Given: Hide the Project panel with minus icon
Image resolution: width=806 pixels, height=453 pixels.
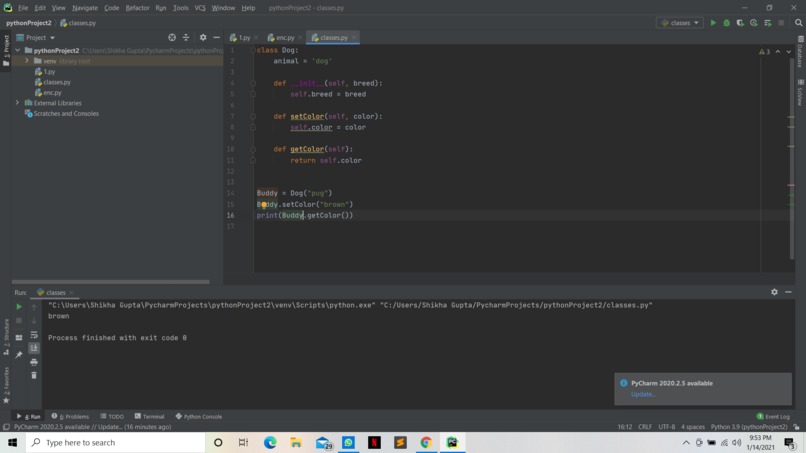Looking at the screenshot, I should tap(216, 38).
